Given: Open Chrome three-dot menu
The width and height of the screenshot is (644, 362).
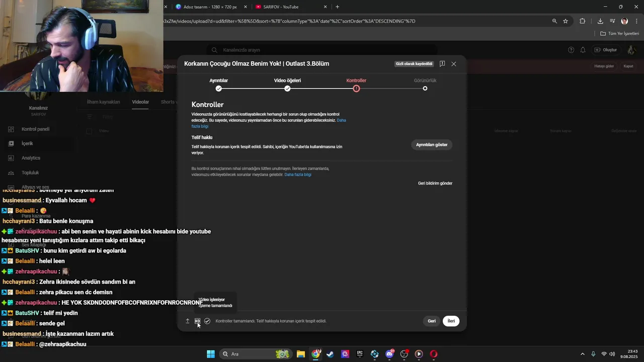Looking at the screenshot, I should (636, 21).
